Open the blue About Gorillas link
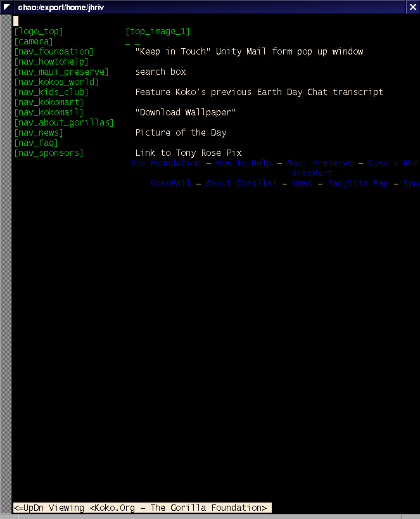The width and height of the screenshot is (420, 519). pos(241,183)
